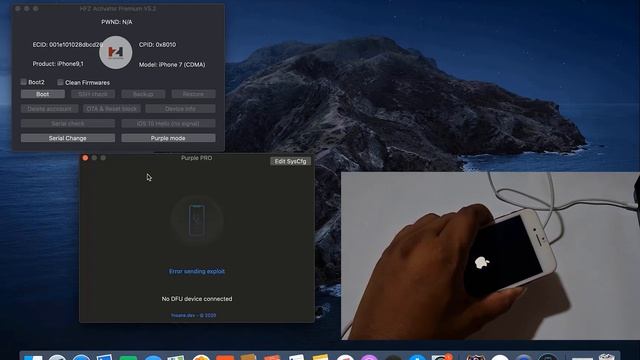Image resolution: width=640 pixels, height=360 pixels.
Task: Click the HFZ Activator Premium title bar
Action: (118, 8)
